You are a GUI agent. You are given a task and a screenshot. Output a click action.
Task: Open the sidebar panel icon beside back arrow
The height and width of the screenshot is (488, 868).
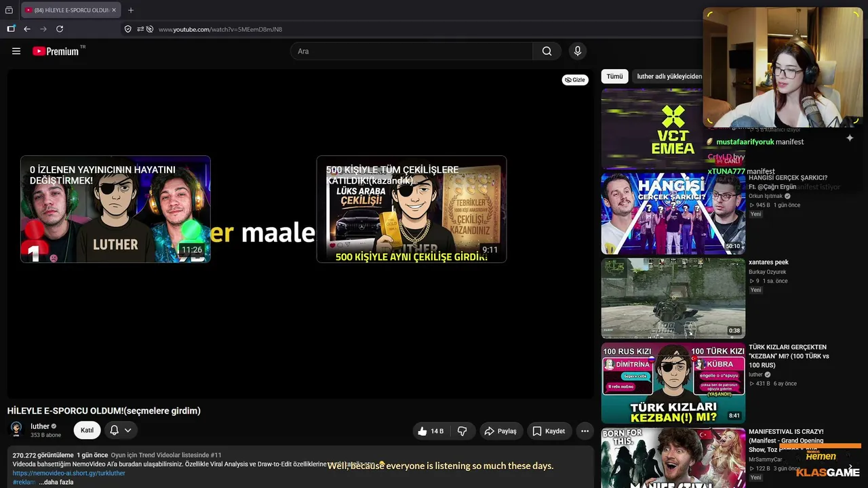click(x=11, y=29)
